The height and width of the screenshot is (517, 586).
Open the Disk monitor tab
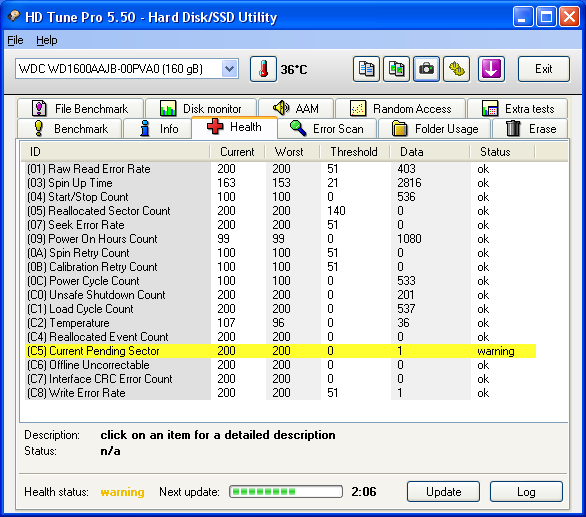[201, 109]
